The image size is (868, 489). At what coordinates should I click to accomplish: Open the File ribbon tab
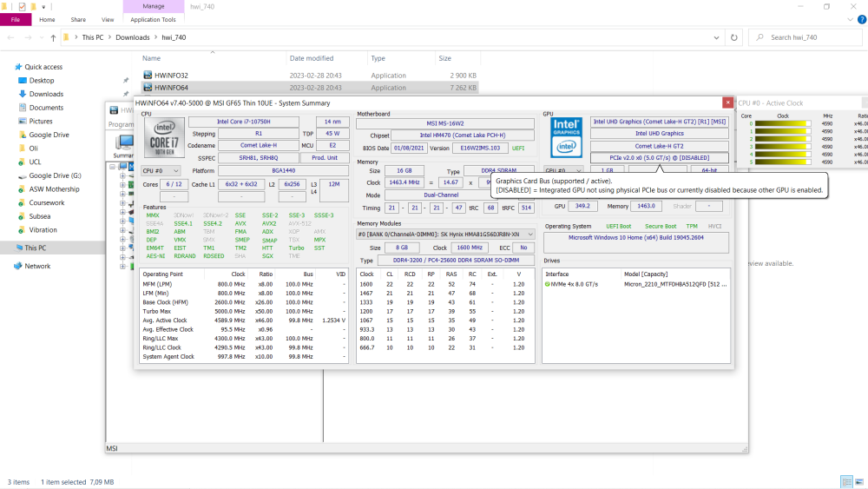pyautogui.click(x=16, y=19)
